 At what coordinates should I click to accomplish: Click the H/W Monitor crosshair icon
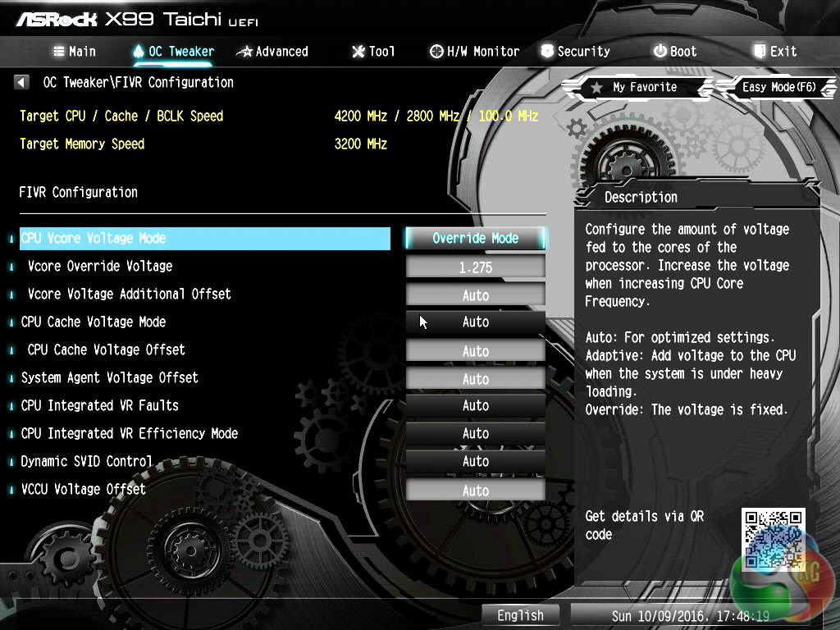436,52
